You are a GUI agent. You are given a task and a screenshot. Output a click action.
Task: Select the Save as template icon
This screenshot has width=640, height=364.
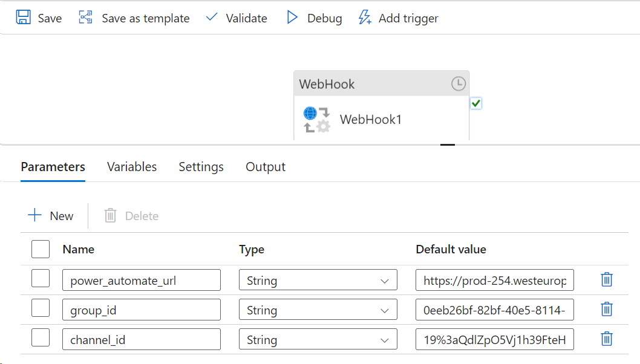tap(84, 18)
